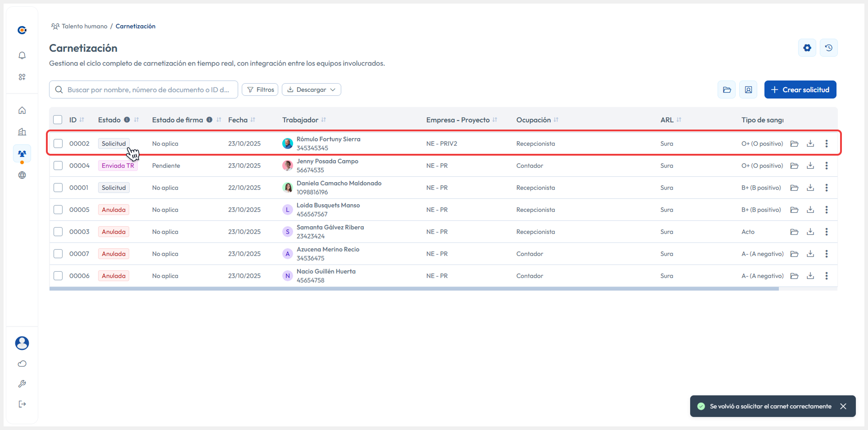
Task: Open folder icon for request 00001
Action: pyautogui.click(x=794, y=188)
